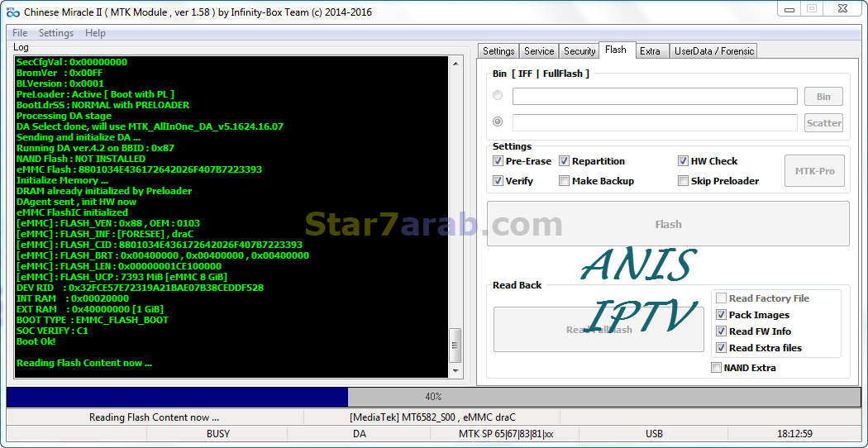Screen dimensions: 868x448
Task: Open the File menu
Action: [20, 33]
